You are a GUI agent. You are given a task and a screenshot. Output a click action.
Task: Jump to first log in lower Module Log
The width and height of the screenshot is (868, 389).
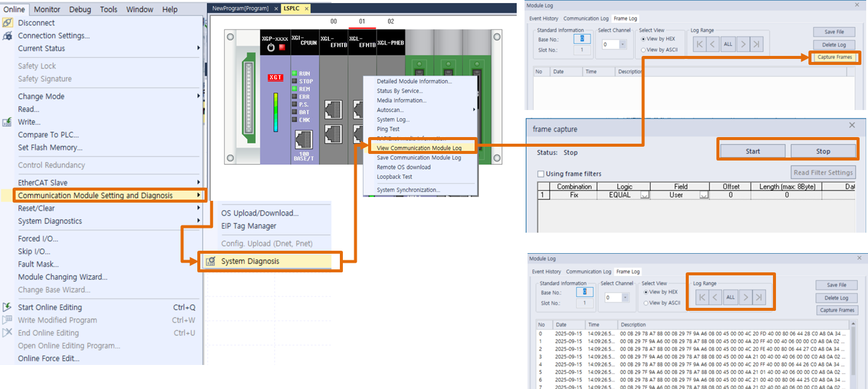(701, 297)
